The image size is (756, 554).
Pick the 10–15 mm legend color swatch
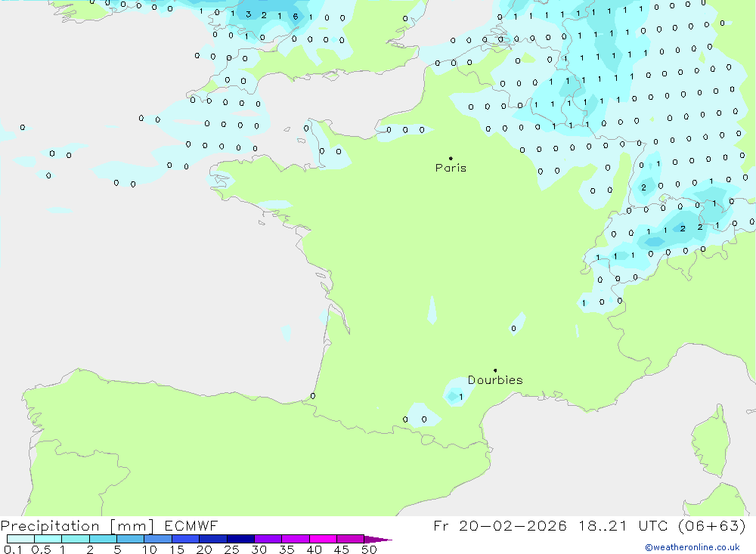tap(158, 539)
